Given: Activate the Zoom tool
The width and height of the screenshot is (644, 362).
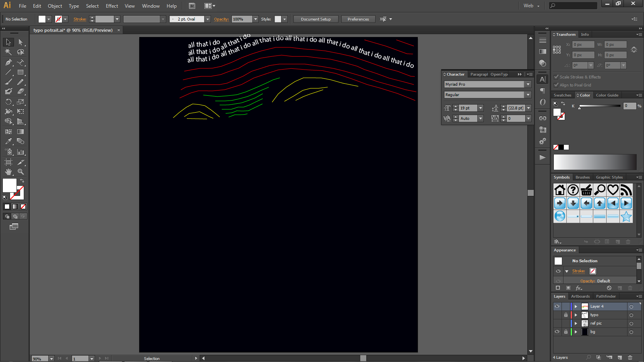Looking at the screenshot, I should [x=21, y=172].
